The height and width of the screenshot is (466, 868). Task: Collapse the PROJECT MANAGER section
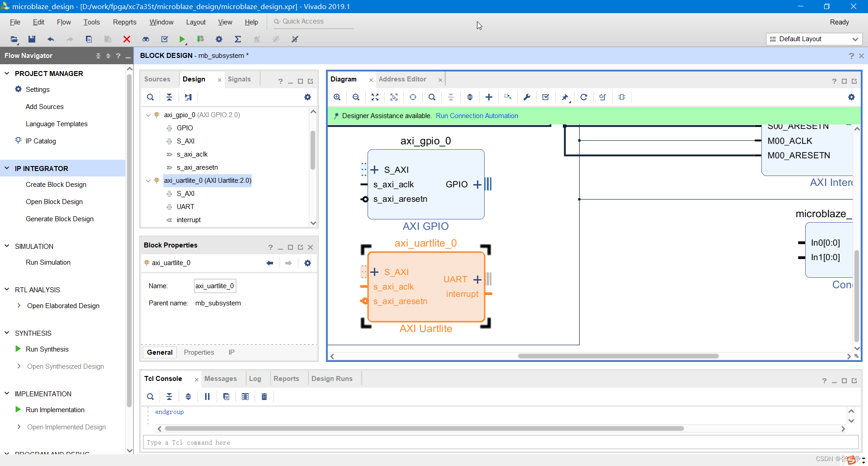pyautogui.click(x=7, y=73)
